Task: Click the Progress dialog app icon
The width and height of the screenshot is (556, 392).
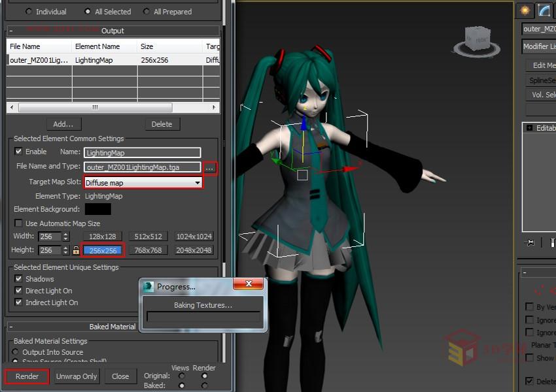Action: click(x=148, y=286)
